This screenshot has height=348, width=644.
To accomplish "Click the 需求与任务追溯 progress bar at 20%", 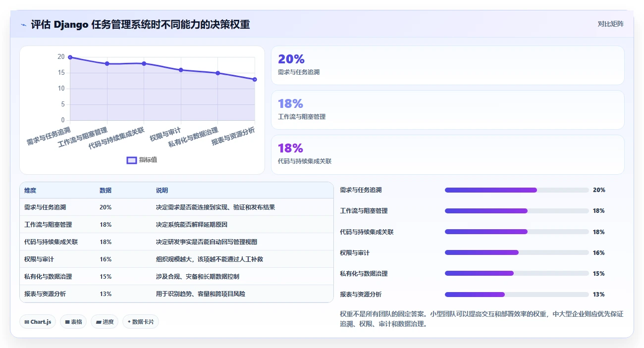I will [517, 190].
